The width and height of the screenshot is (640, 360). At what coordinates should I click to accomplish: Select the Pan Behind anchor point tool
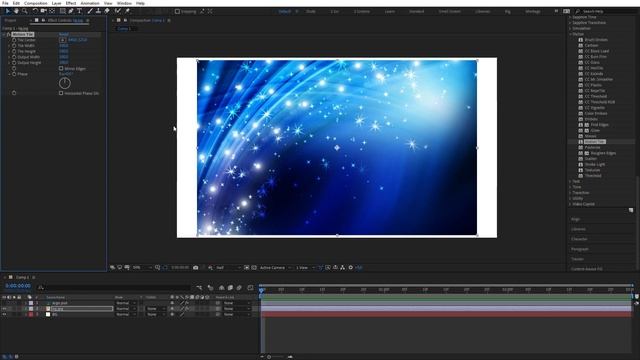click(52, 11)
